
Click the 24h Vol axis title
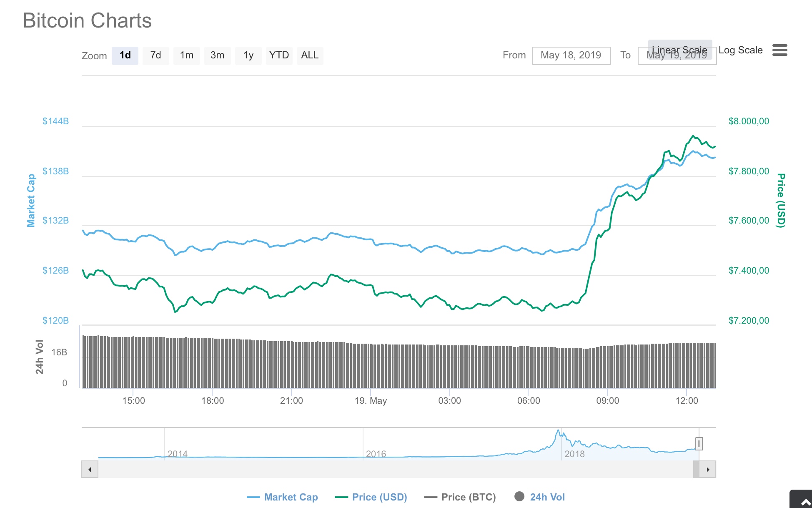[40, 357]
